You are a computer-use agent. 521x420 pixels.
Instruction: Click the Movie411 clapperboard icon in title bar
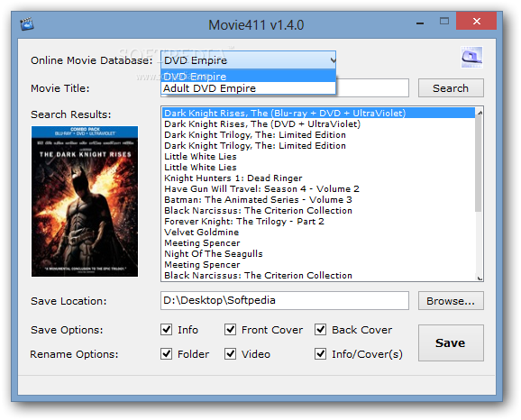[27, 24]
